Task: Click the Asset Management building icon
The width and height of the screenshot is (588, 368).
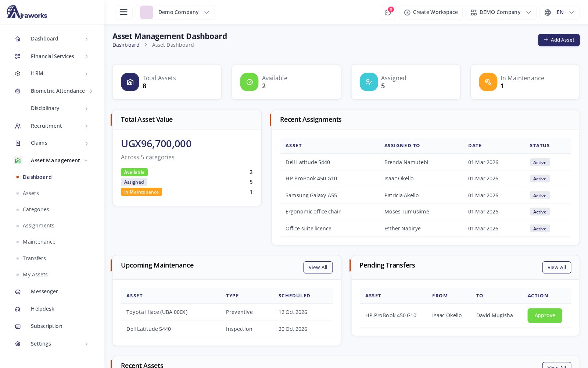Action: tap(18, 160)
